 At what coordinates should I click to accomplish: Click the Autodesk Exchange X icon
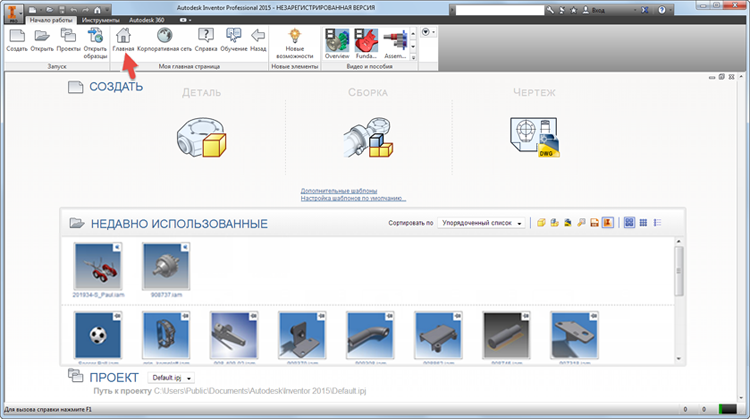pos(645,10)
